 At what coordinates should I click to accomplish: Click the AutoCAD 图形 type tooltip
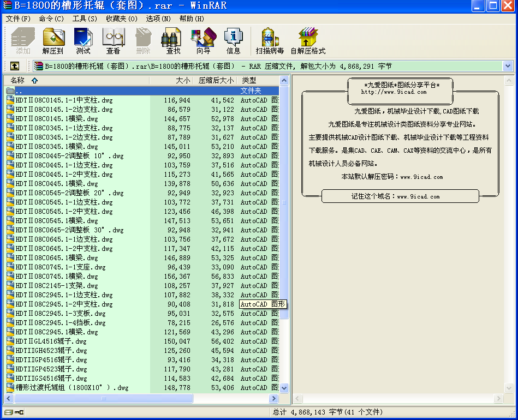click(x=263, y=304)
